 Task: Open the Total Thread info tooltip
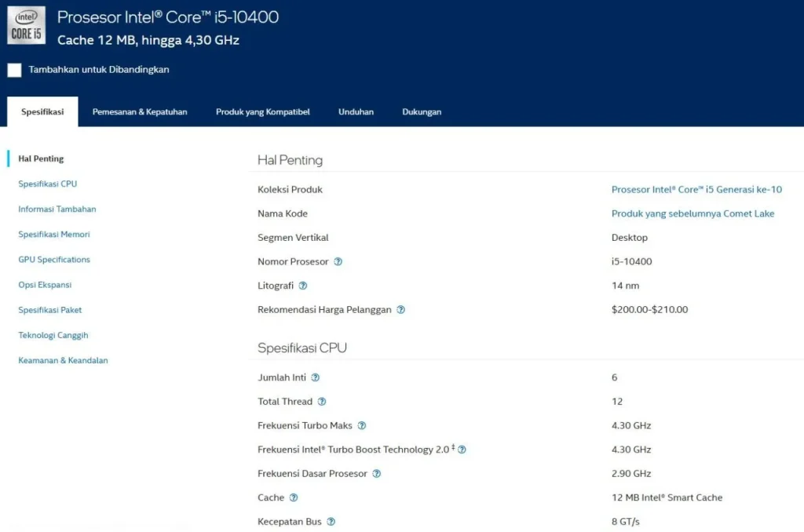pos(321,402)
